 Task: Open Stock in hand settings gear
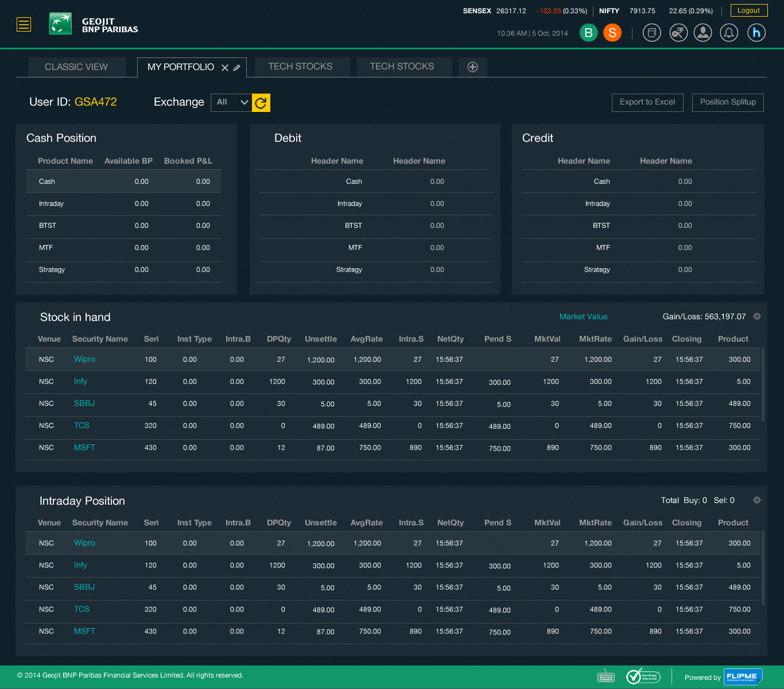pyautogui.click(x=757, y=316)
